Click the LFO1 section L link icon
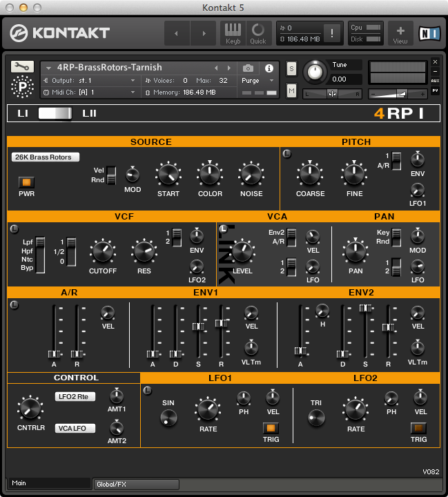 pos(148,391)
